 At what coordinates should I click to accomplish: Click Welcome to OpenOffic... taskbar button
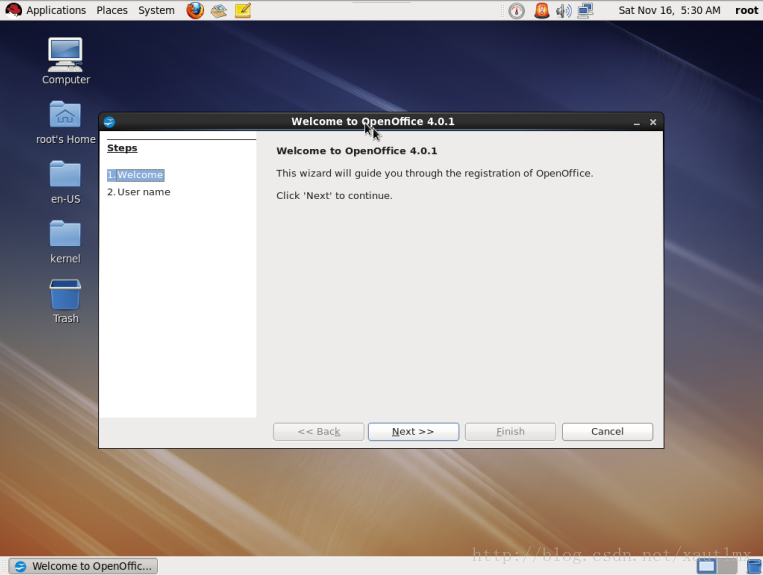83,566
